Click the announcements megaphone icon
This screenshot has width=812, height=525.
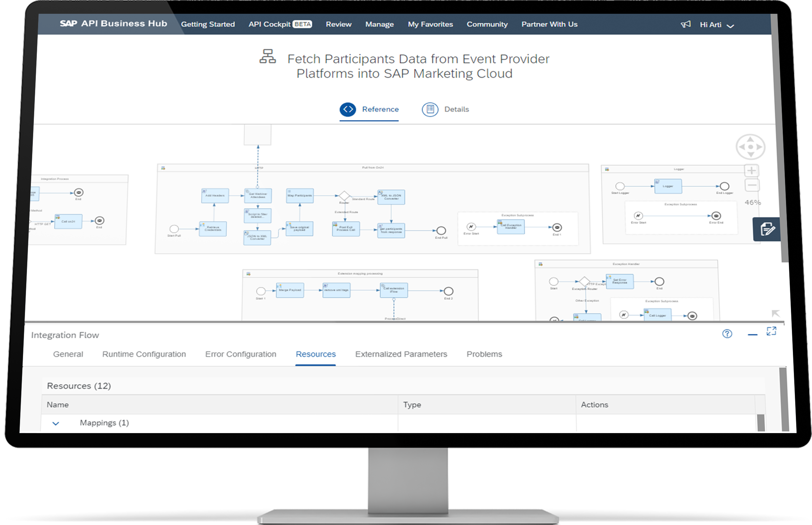coord(686,24)
